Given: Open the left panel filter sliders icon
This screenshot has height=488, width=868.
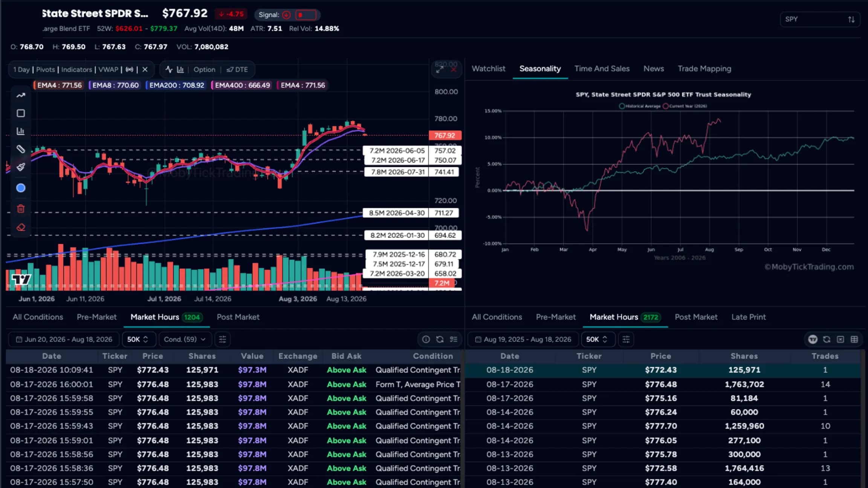Looking at the screenshot, I should [222, 339].
